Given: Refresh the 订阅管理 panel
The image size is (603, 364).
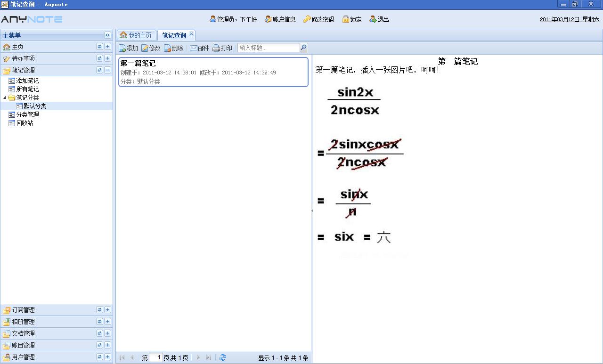Looking at the screenshot, I should point(99,310).
